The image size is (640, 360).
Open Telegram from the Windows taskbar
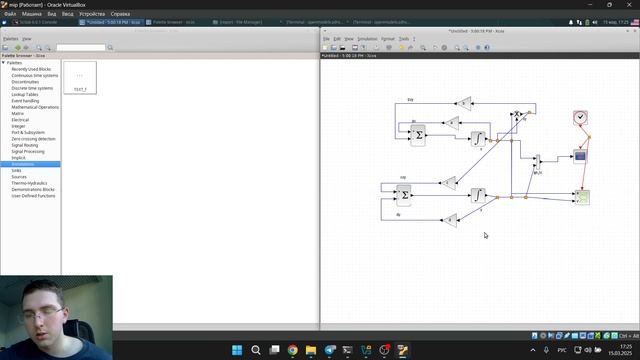(330, 350)
